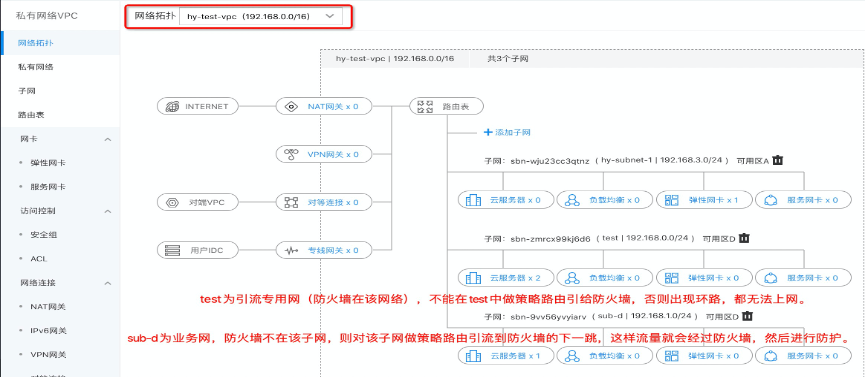Click the 对端VPC hexagon icon

tap(173, 203)
